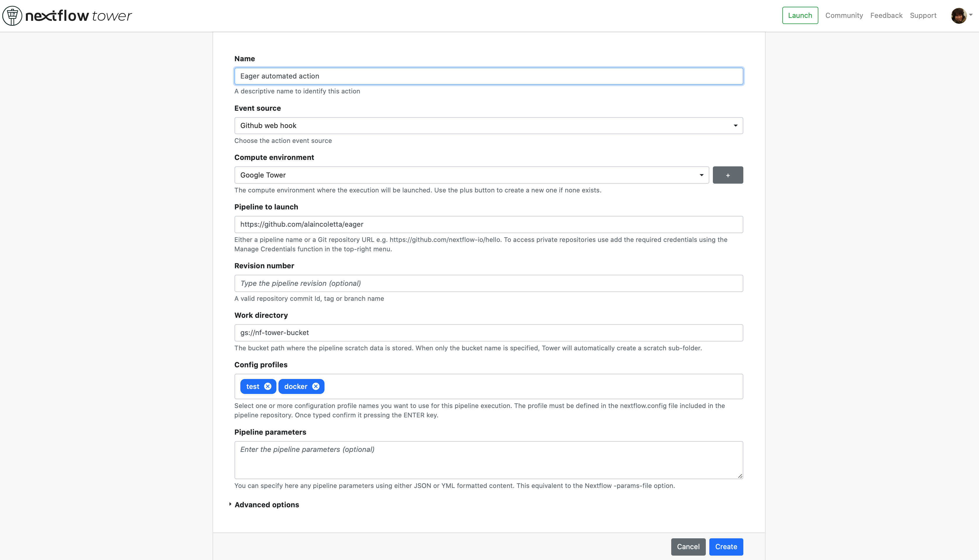Open the Support link in header
The height and width of the screenshot is (560, 979).
pos(923,16)
